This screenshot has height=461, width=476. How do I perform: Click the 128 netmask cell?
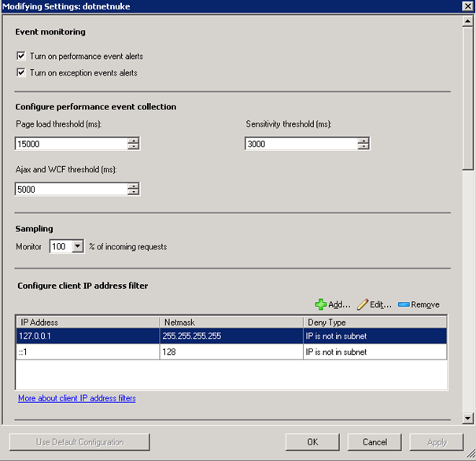click(x=231, y=352)
